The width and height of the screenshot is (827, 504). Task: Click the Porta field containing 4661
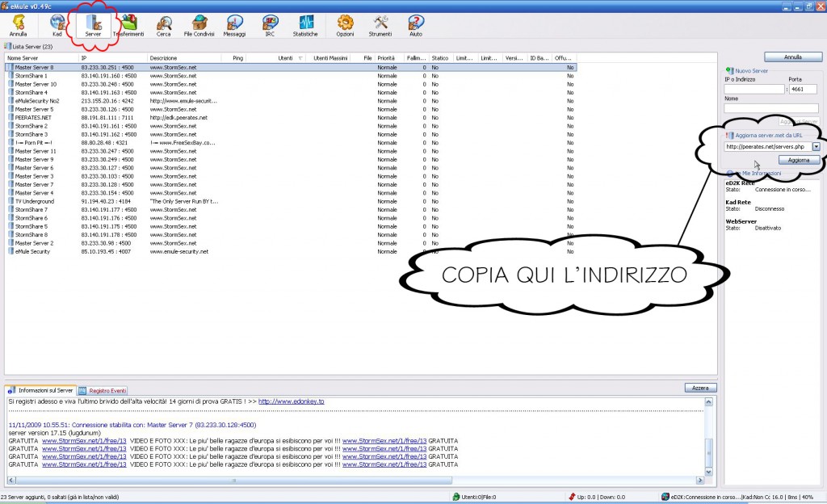pos(804,89)
